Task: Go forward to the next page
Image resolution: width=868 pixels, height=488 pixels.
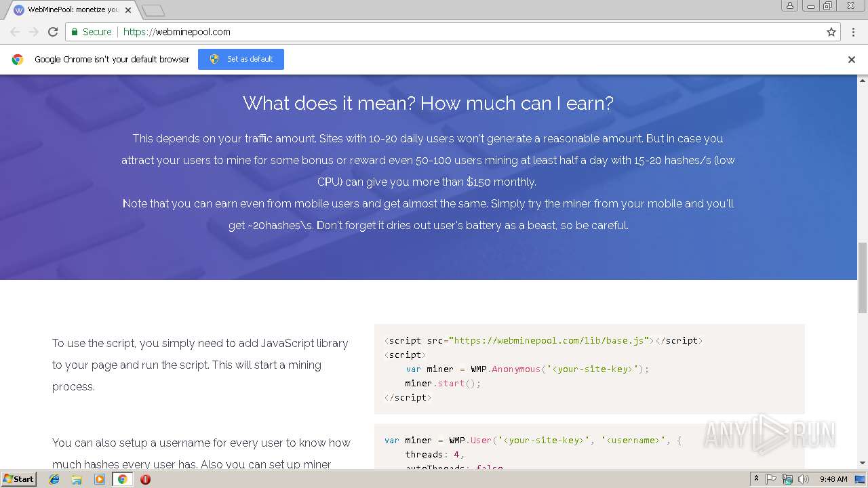Action: point(33,32)
